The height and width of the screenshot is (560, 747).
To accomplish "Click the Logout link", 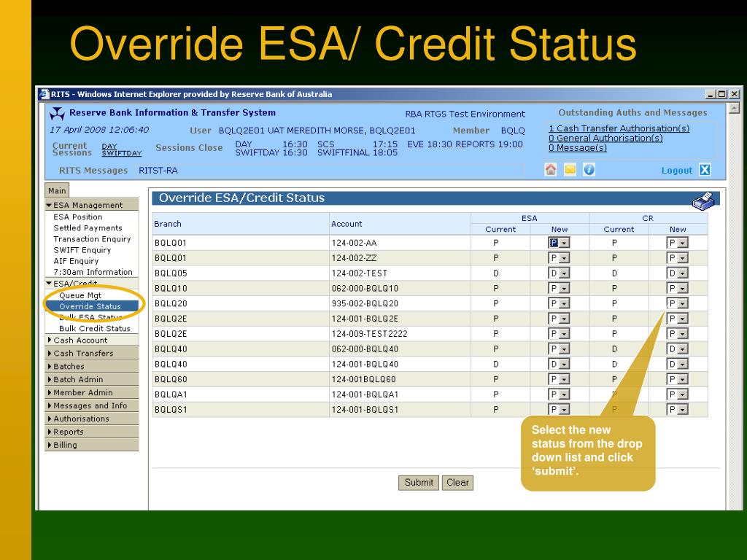I will pyautogui.click(x=676, y=171).
